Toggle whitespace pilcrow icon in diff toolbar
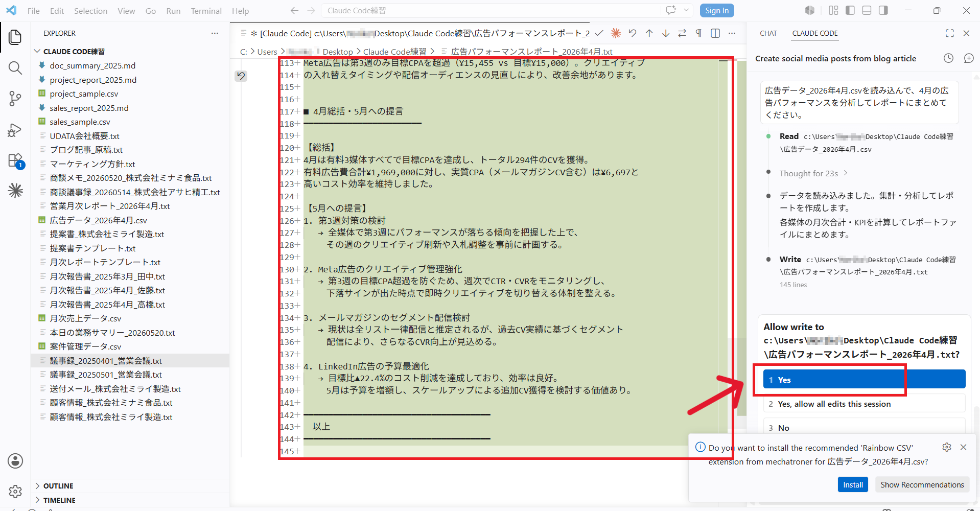980x511 pixels. coord(698,33)
